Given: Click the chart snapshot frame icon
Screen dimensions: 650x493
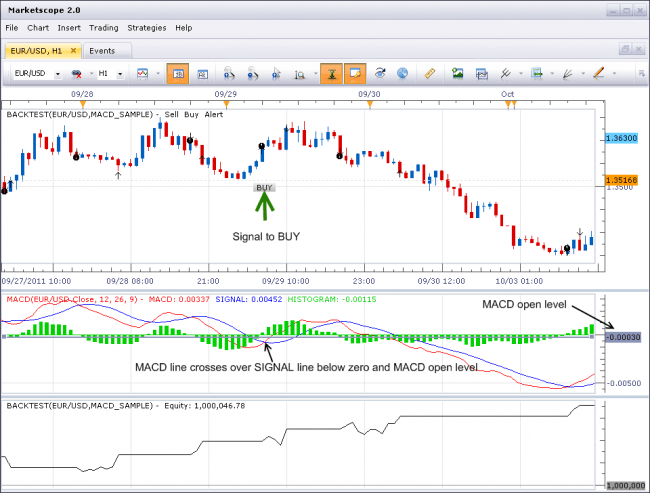Looking at the screenshot, I should 482,74.
